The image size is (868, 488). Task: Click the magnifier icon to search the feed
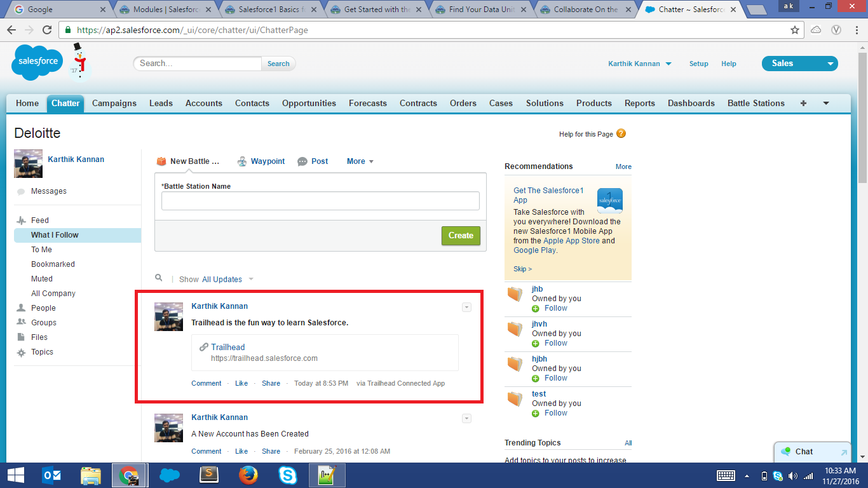[x=159, y=278]
